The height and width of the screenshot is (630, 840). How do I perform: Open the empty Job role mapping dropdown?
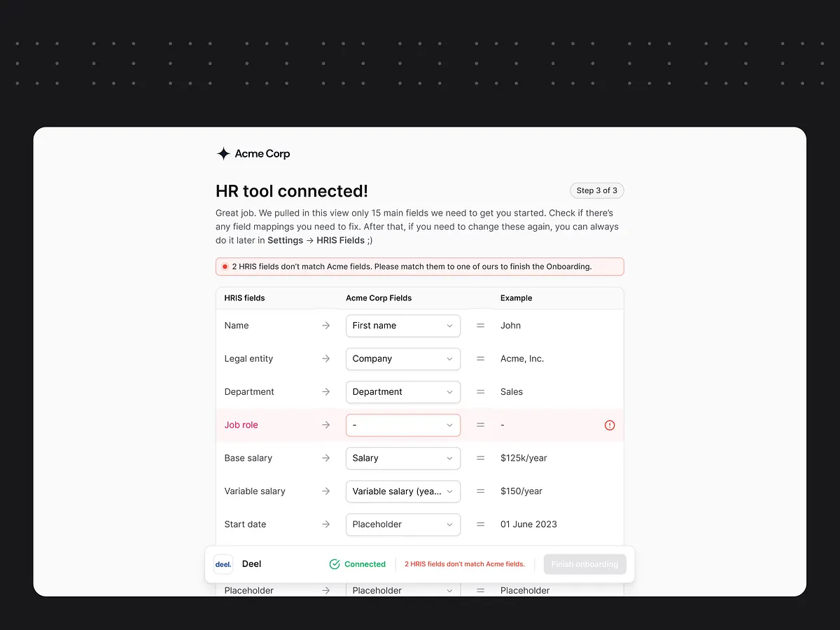(x=402, y=425)
